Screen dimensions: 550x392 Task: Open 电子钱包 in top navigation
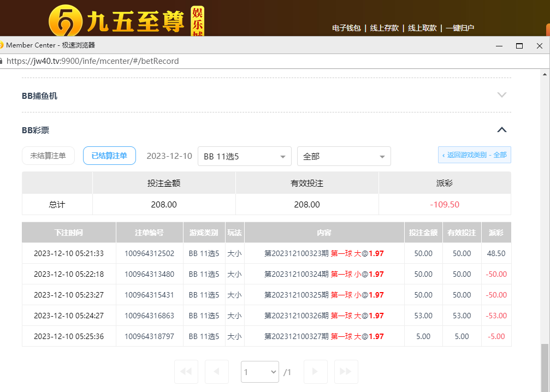tap(346, 28)
